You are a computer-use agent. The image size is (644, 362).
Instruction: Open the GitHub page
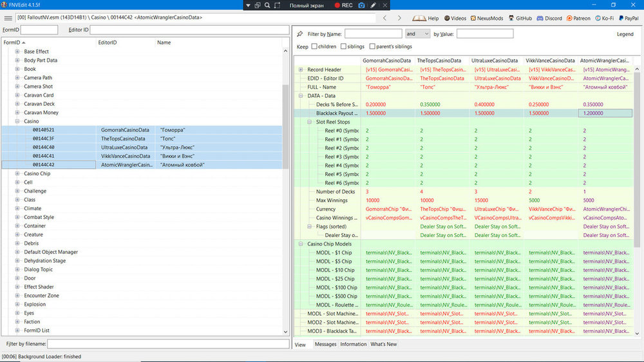pyautogui.click(x=520, y=18)
